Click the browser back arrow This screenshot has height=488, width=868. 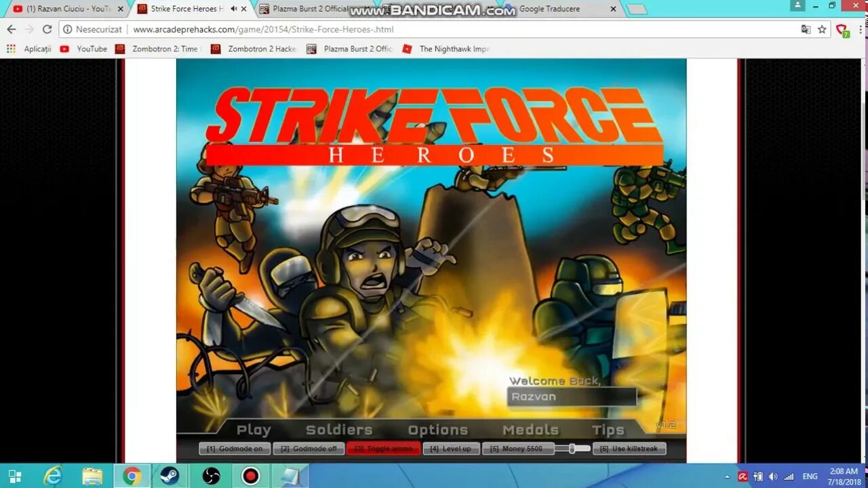(x=11, y=29)
